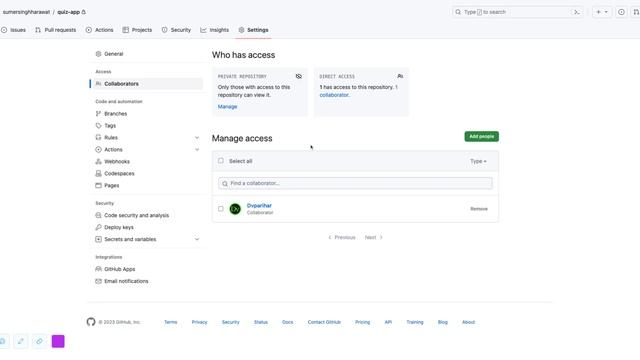
Task: Click the eraser annotation tool icon
Action: [x=39, y=341]
